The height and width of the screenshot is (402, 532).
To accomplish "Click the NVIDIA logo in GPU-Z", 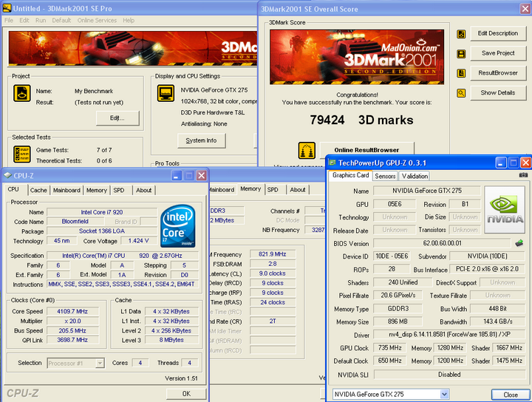I will (505, 210).
